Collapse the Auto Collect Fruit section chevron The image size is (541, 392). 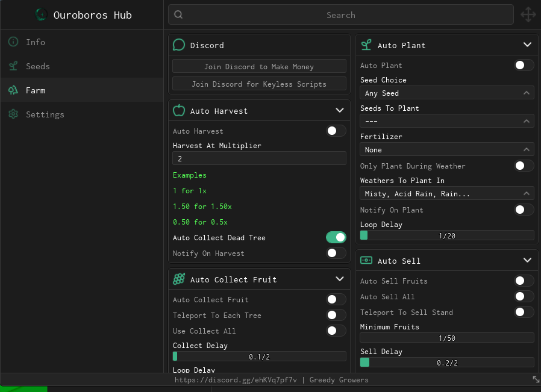[340, 279]
